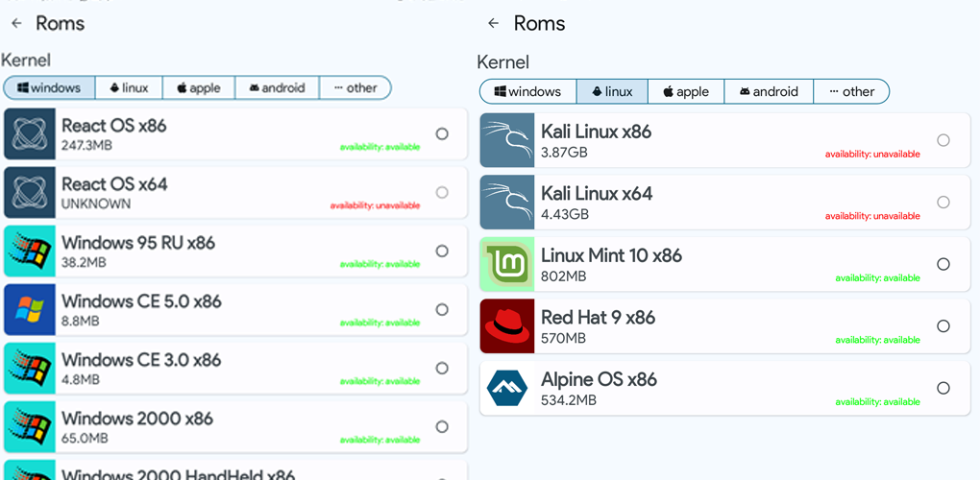Viewport: 980px width, 480px height.
Task: Select the Kali Linux x64 radio button
Action: click(x=943, y=203)
